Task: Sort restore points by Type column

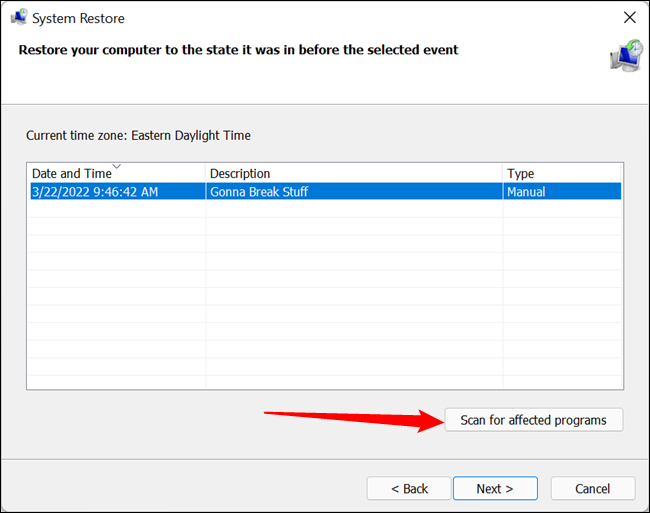Action: (x=520, y=174)
